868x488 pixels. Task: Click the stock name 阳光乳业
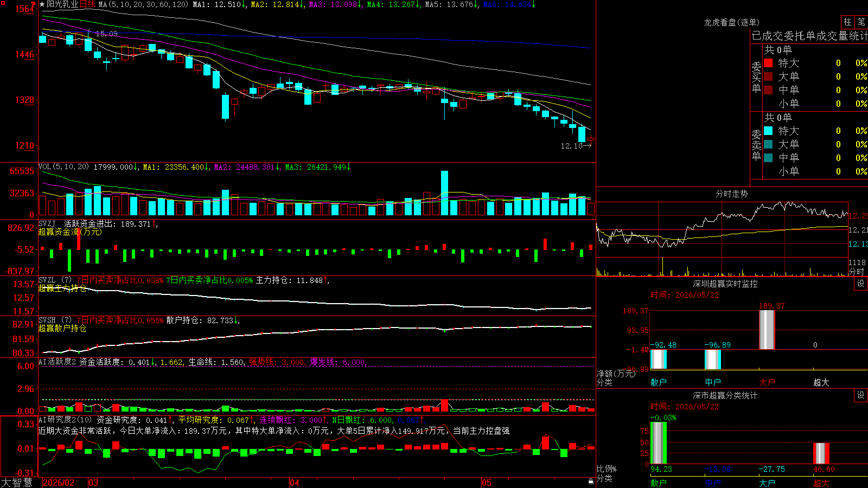coord(62,4)
